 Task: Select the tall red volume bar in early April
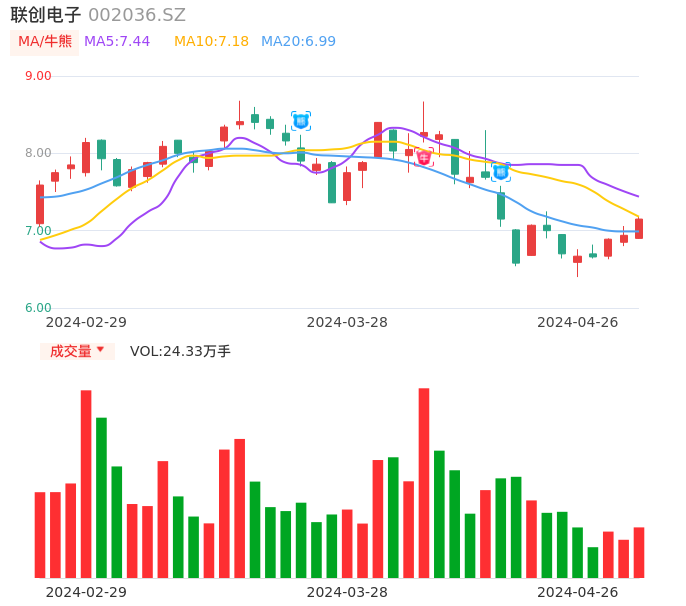tap(424, 482)
